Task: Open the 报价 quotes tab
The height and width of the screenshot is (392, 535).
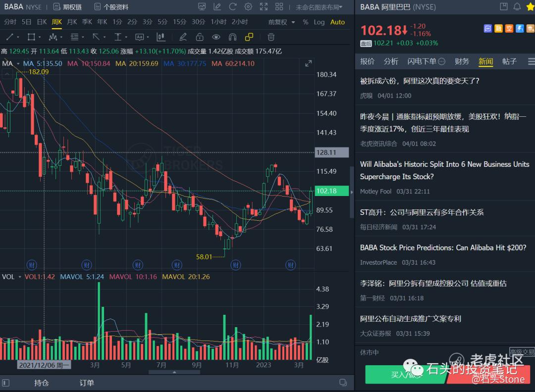Action: (367, 61)
